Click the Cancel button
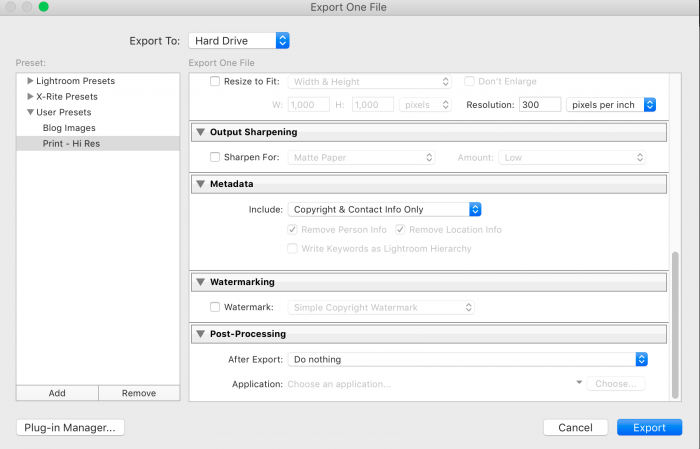This screenshot has height=449, width=700. point(575,428)
